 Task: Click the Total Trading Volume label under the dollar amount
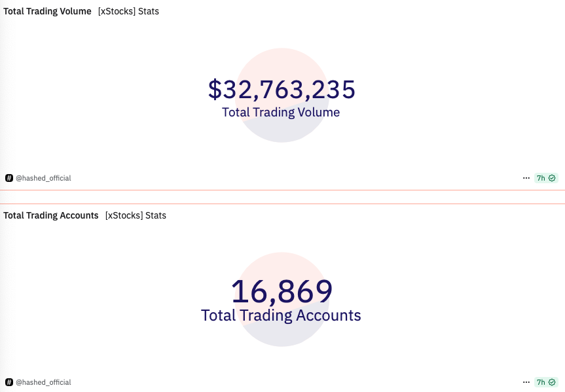[281, 113]
